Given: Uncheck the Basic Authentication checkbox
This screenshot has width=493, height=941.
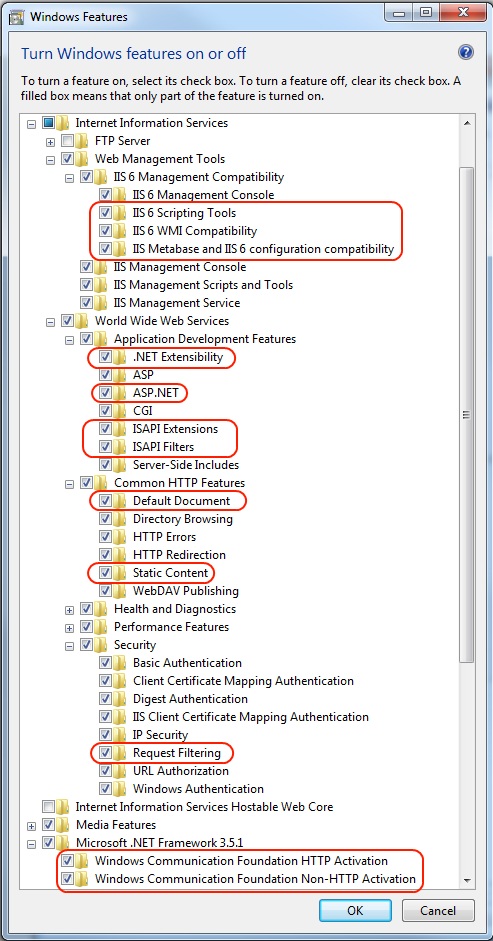Looking at the screenshot, I should pos(105,663).
